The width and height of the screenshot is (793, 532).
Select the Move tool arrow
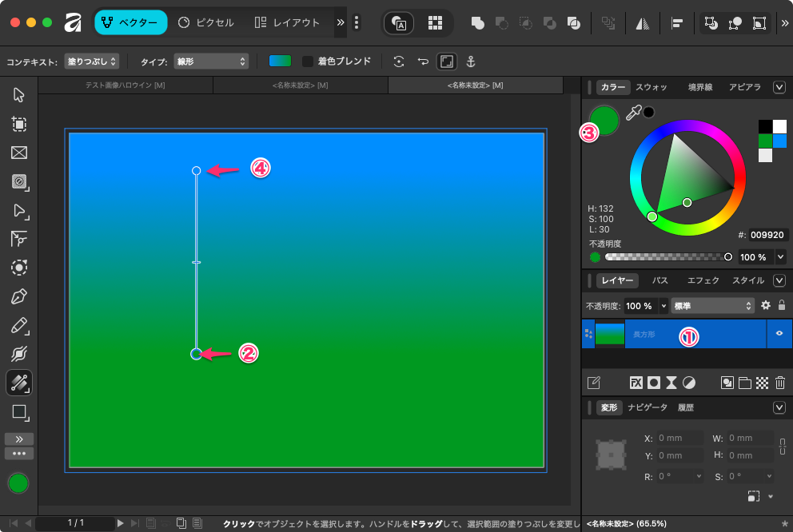pyautogui.click(x=19, y=95)
